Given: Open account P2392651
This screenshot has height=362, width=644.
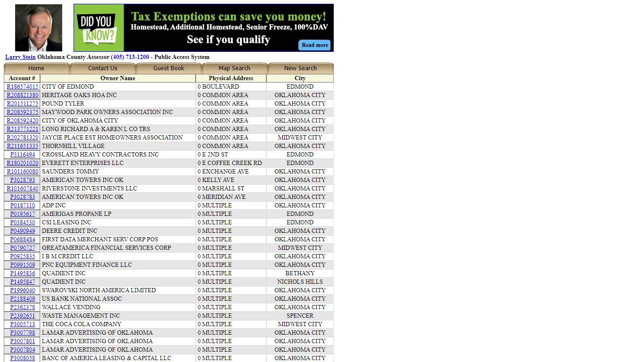Looking at the screenshot, I should (x=23, y=316).
